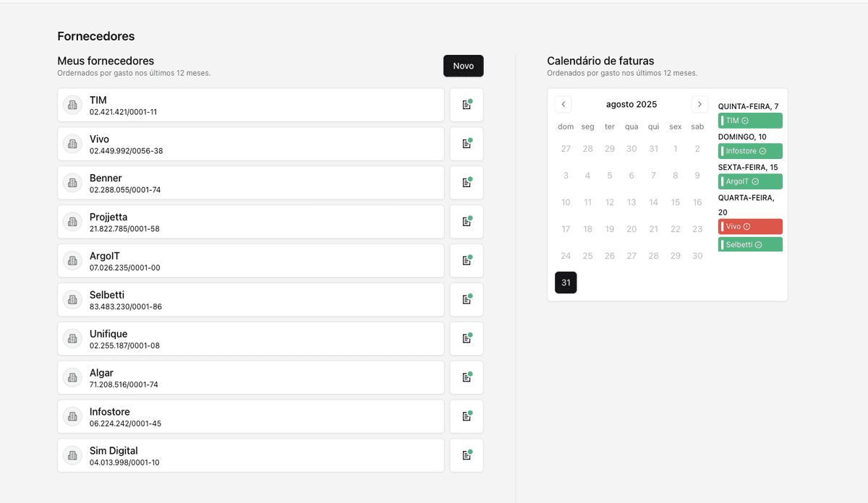Go back a month using the left chevron

(563, 104)
